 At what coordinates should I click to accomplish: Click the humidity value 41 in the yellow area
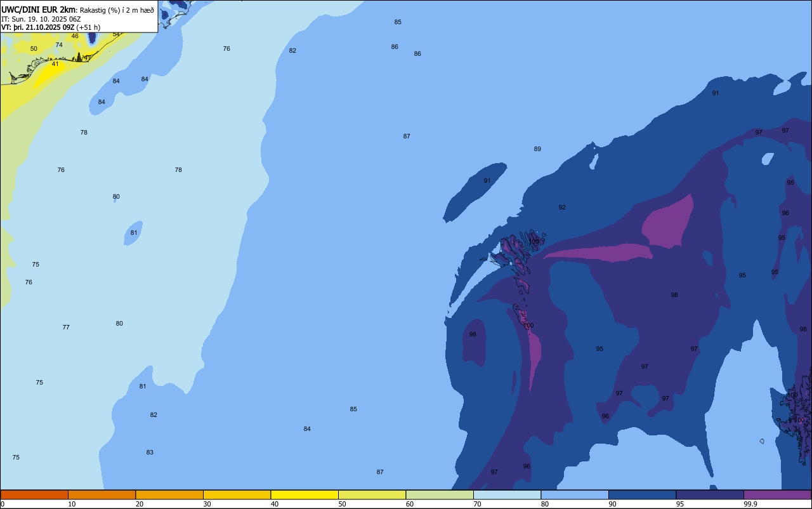tap(55, 64)
